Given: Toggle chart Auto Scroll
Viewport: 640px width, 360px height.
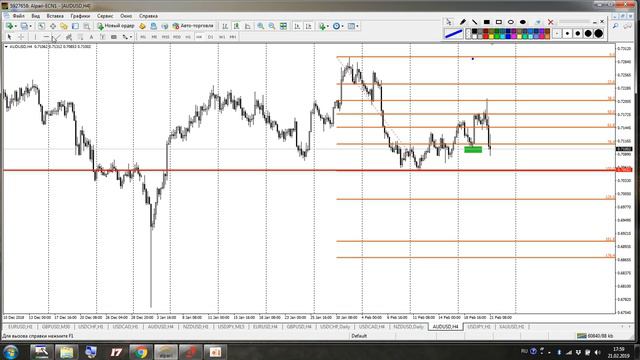Looking at the screenshot, I should (x=297, y=26).
